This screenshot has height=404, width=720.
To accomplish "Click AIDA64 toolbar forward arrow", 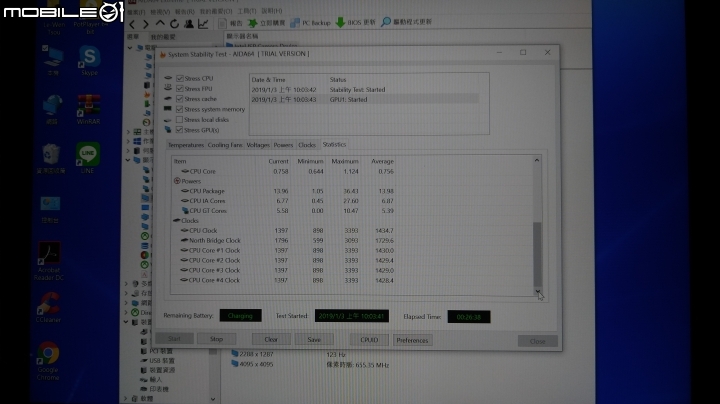I will point(146,24).
